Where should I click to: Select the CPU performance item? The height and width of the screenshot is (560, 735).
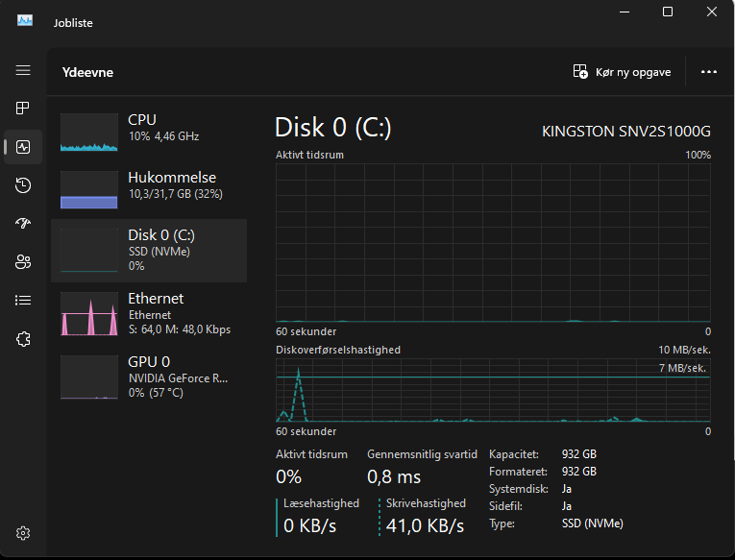[149, 132]
